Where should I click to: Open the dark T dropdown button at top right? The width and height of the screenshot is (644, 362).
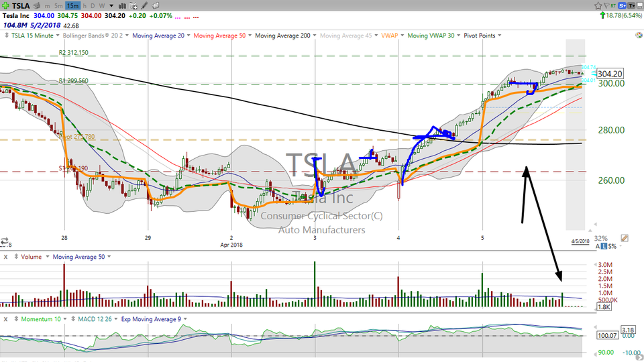[632, 6]
